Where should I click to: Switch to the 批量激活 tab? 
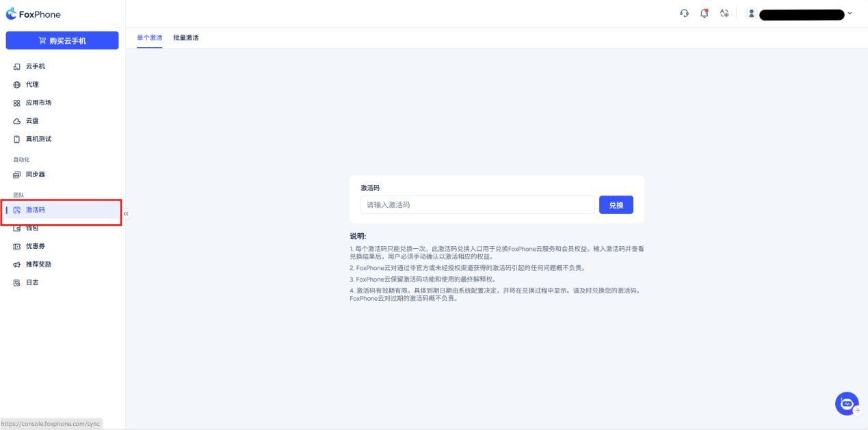tap(186, 38)
